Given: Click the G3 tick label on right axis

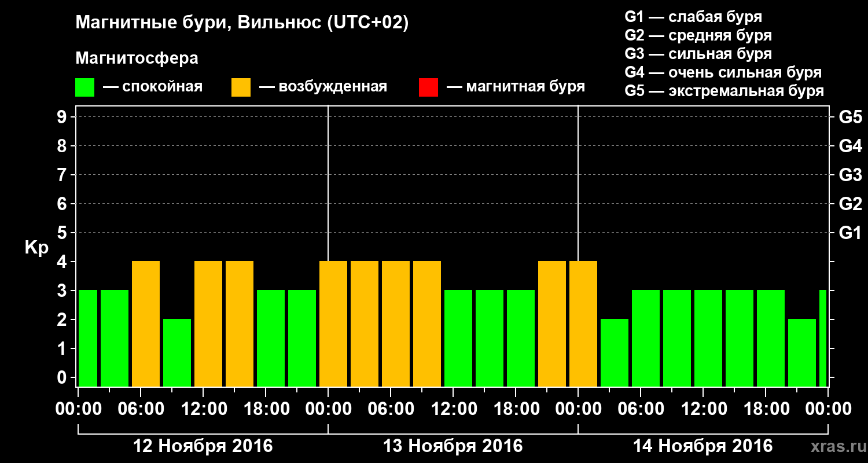Looking at the screenshot, I should click(x=851, y=175).
